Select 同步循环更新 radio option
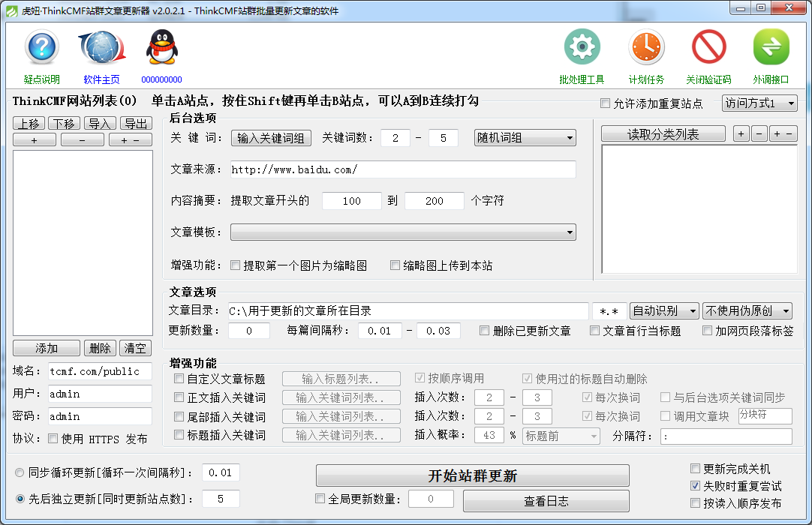 20,472
